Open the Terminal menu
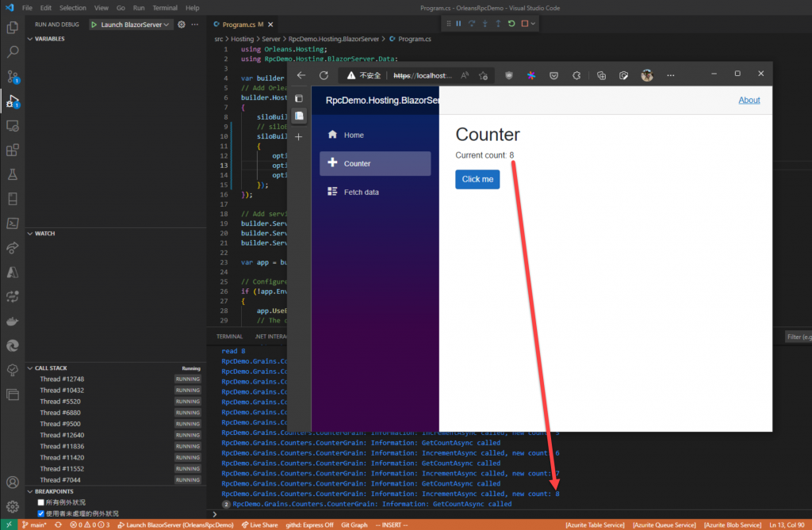Image resolution: width=812 pixels, height=530 pixels. 165,8
